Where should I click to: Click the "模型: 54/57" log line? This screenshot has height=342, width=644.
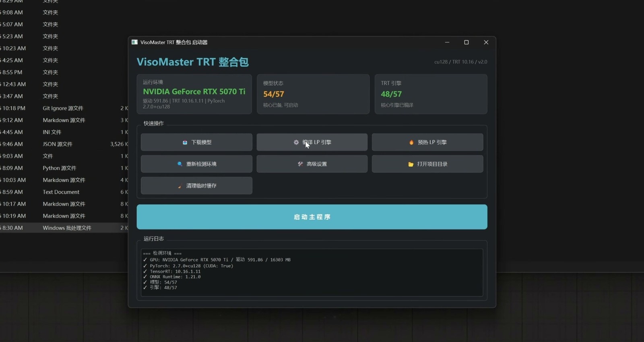(160, 282)
